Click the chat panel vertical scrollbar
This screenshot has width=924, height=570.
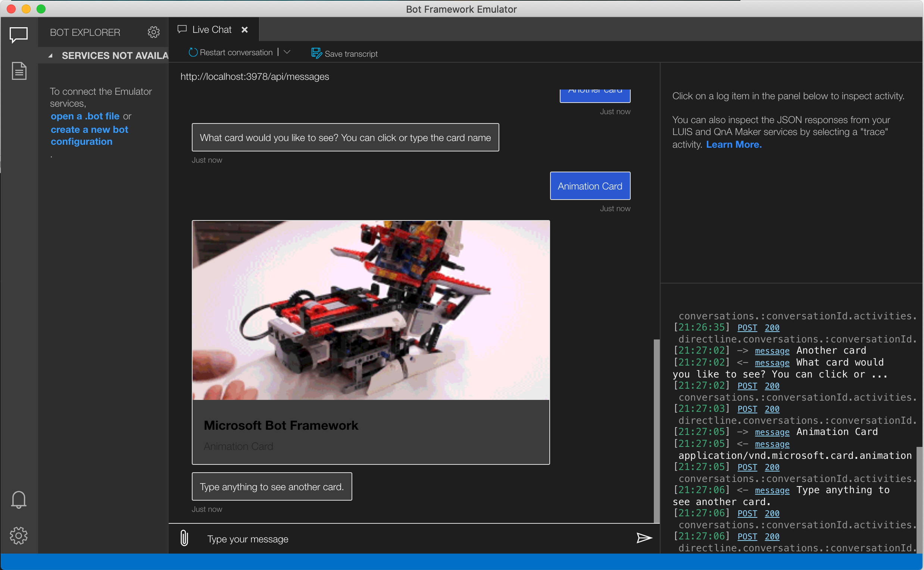coord(656,431)
